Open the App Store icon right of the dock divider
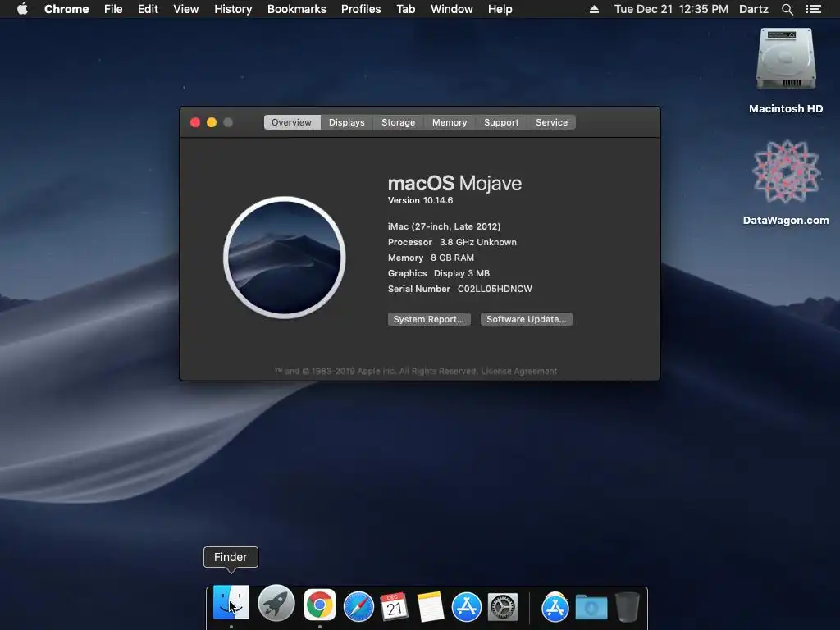 [555, 607]
